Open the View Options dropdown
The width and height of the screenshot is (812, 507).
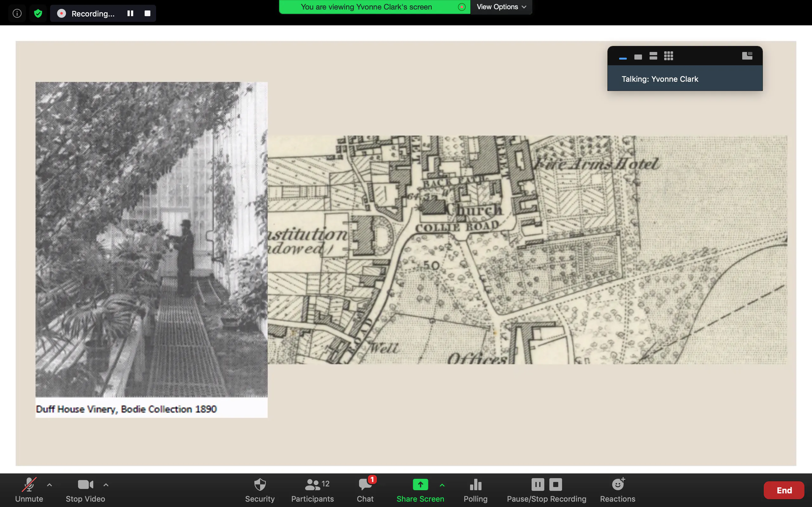[x=501, y=7]
